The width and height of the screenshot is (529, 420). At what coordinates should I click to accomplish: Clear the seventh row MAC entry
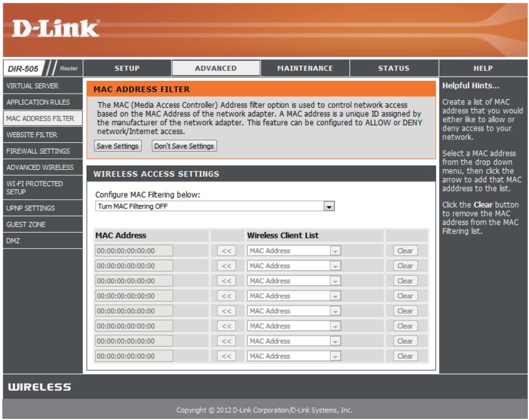point(405,341)
